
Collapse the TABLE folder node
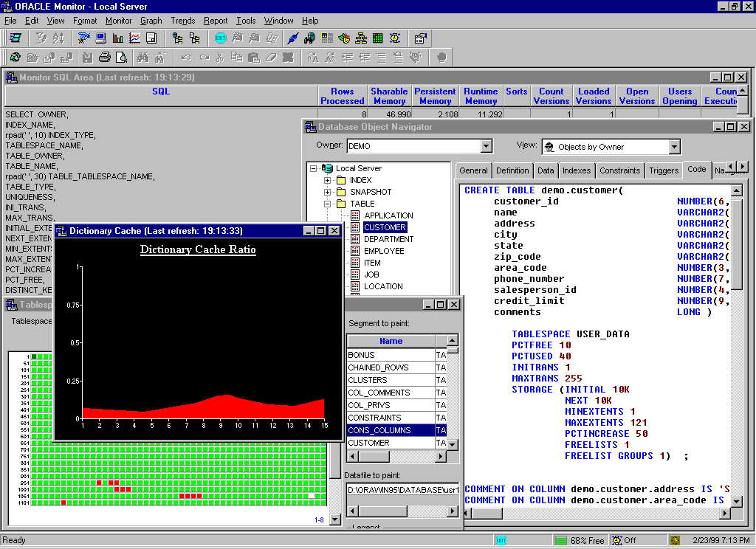327,204
